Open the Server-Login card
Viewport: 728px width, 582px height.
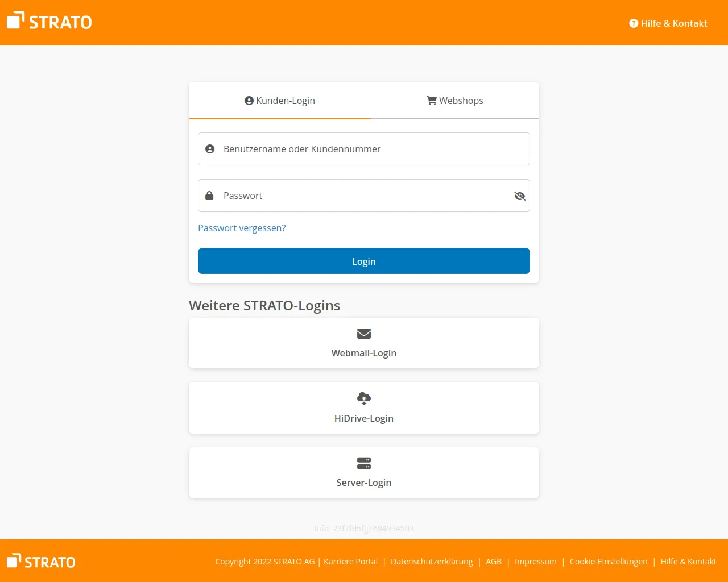[x=364, y=473]
